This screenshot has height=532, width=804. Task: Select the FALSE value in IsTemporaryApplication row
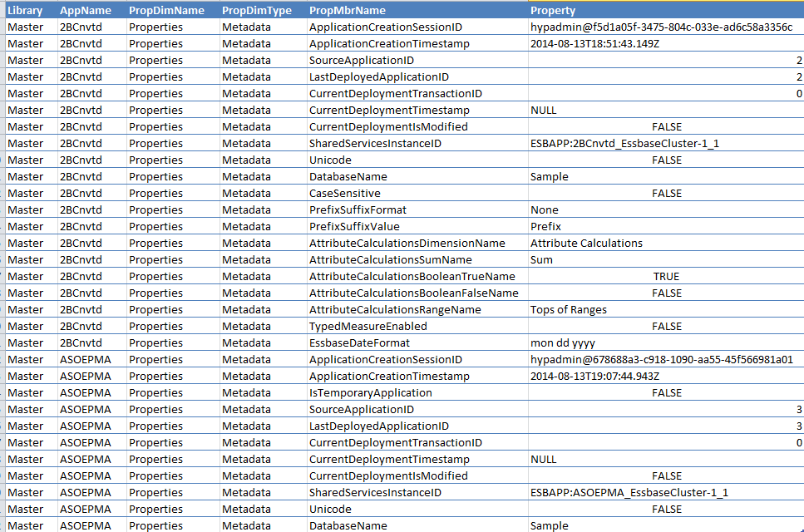tap(666, 393)
